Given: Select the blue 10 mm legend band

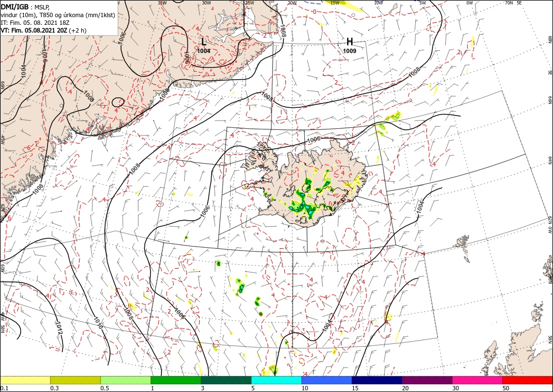Looking at the screenshot, I should 327,380.
